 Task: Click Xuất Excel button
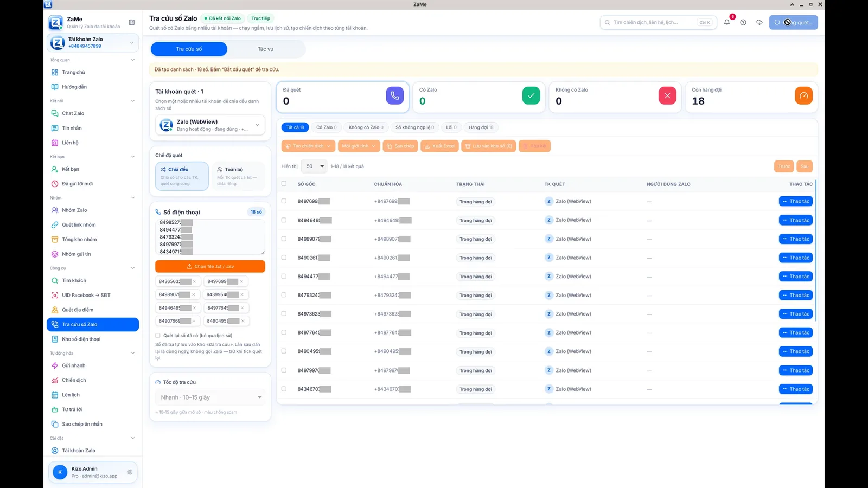(439, 146)
